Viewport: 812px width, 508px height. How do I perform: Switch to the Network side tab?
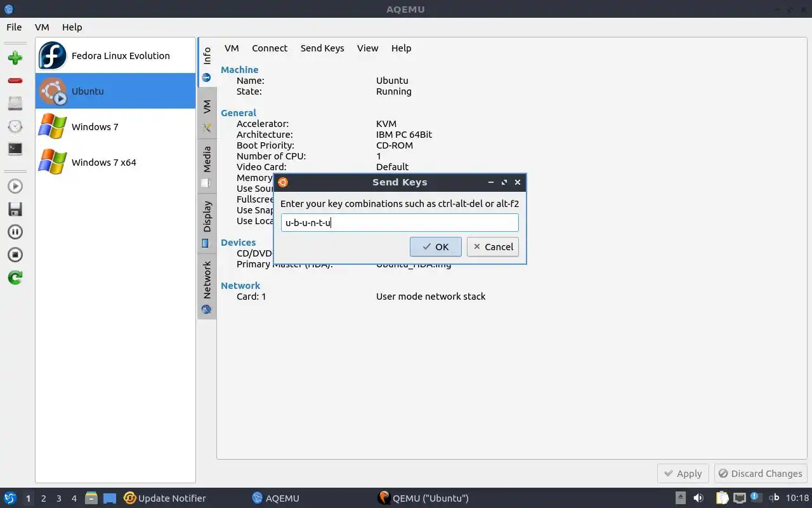[x=207, y=286]
